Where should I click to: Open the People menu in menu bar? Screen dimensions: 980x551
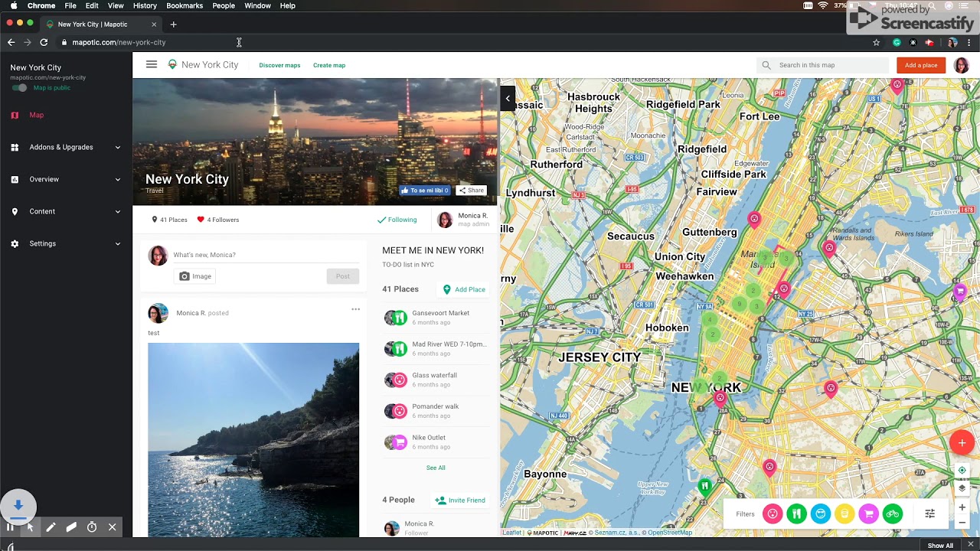click(224, 5)
